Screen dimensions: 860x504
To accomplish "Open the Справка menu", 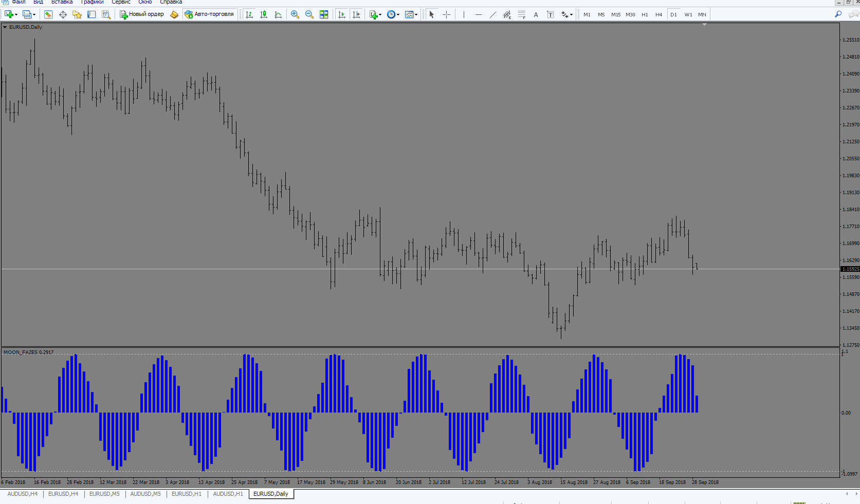I will pos(171,2).
